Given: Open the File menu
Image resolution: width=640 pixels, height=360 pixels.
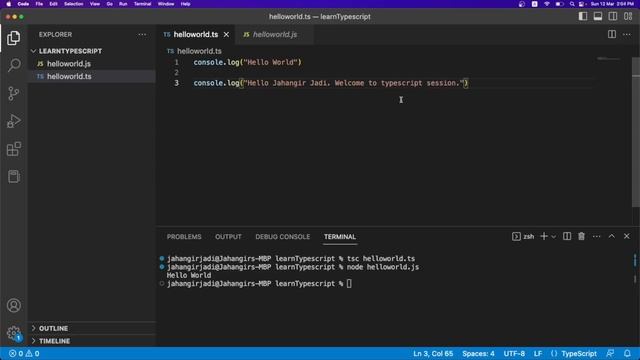Looking at the screenshot, I should (x=39, y=4).
